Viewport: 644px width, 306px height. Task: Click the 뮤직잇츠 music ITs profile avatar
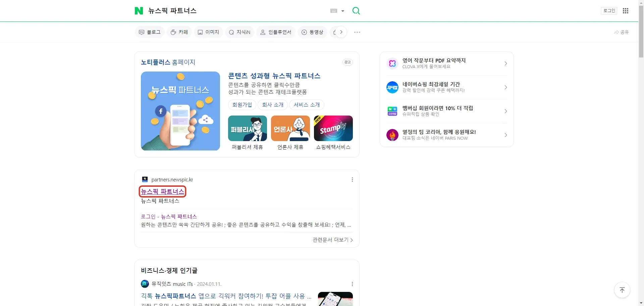(x=145, y=284)
